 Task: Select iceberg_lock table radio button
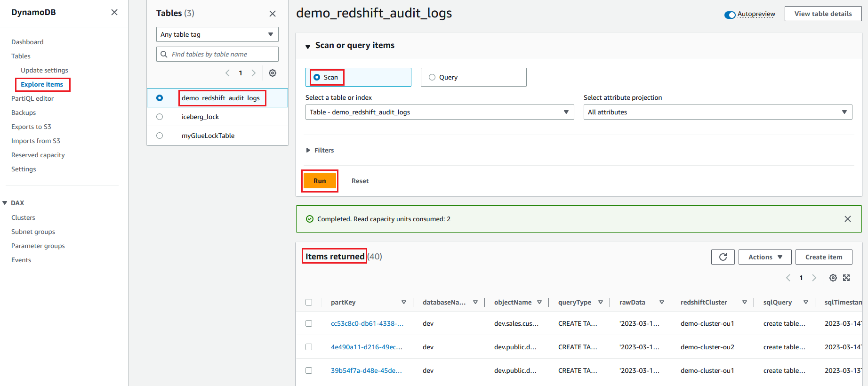coord(160,117)
